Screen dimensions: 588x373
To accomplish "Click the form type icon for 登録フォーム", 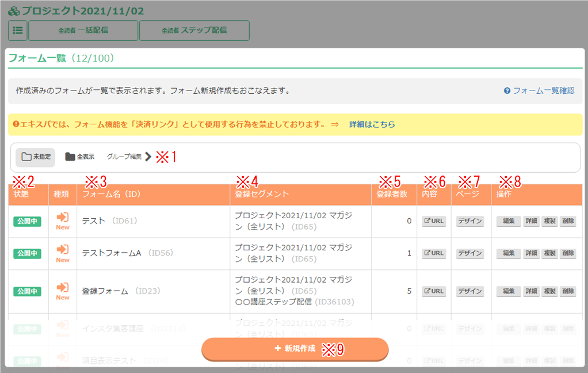I will click(63, 287).
